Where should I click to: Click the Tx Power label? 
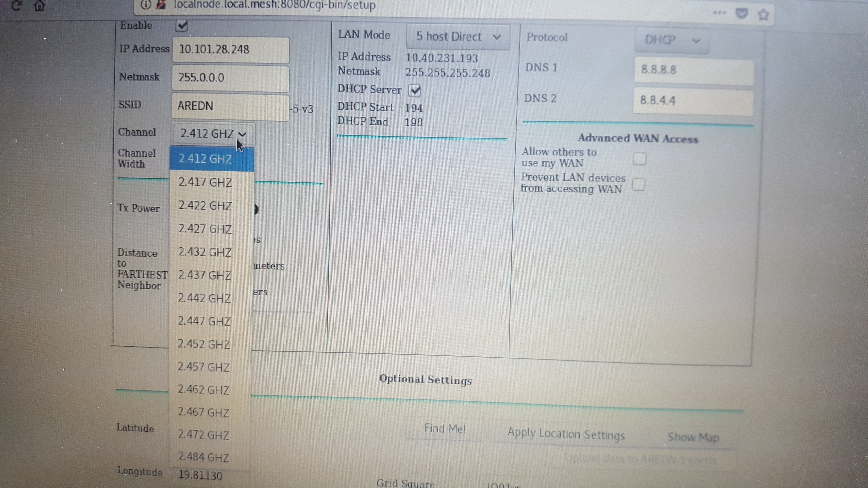(139, 208)
